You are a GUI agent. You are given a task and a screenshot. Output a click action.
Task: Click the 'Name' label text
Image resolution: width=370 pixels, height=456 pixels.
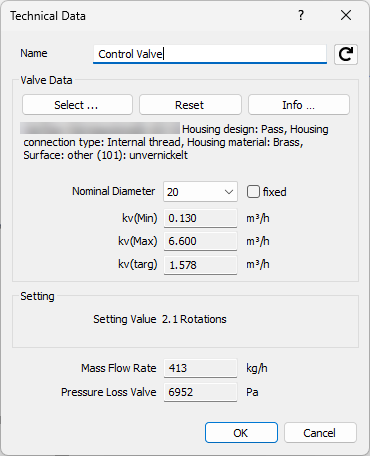point(34,53)
